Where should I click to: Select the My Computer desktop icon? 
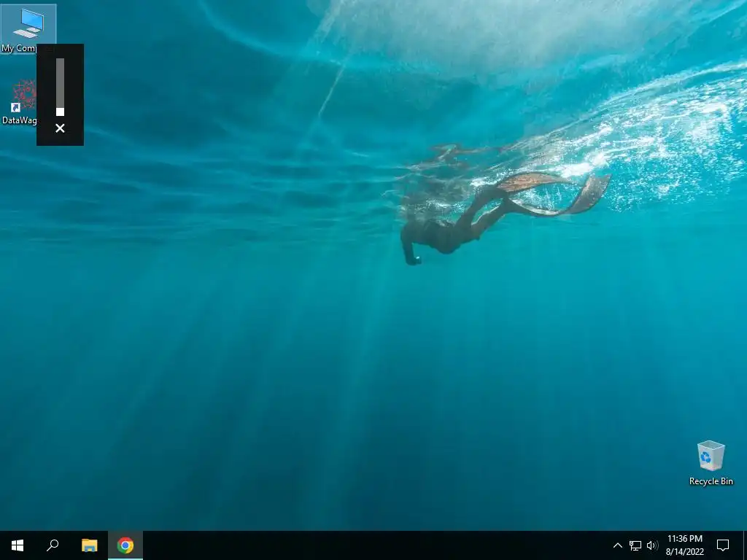pos(28,29)
